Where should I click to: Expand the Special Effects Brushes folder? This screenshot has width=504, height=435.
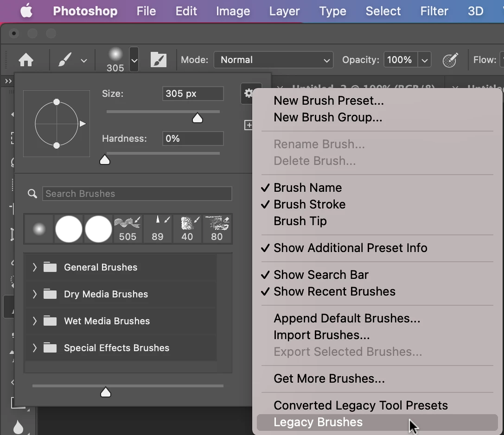pos(35,348)
